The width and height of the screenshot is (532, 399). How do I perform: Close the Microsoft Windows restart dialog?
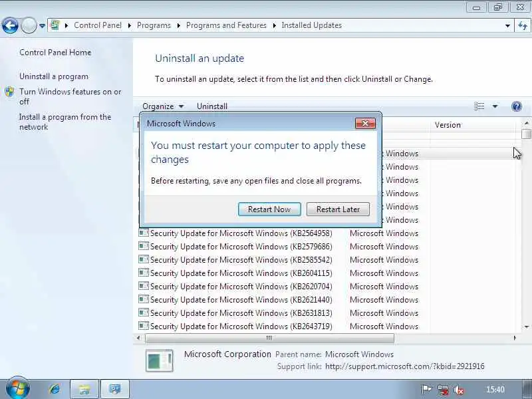[x=365, y=124]
